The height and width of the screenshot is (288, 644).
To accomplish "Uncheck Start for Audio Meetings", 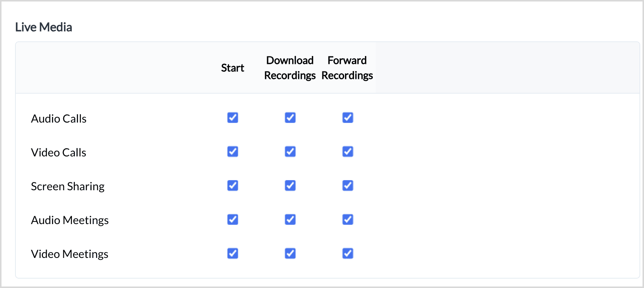I will (233, 219).
